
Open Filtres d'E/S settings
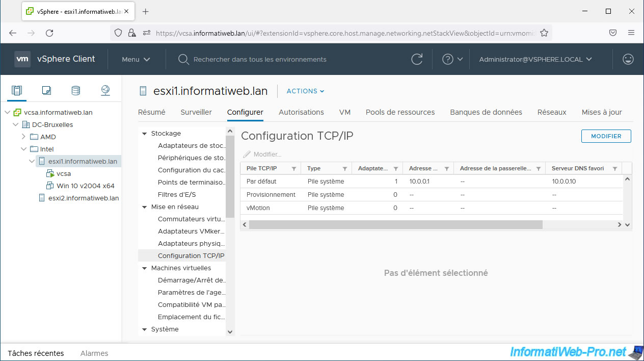[x=177, y=195]
